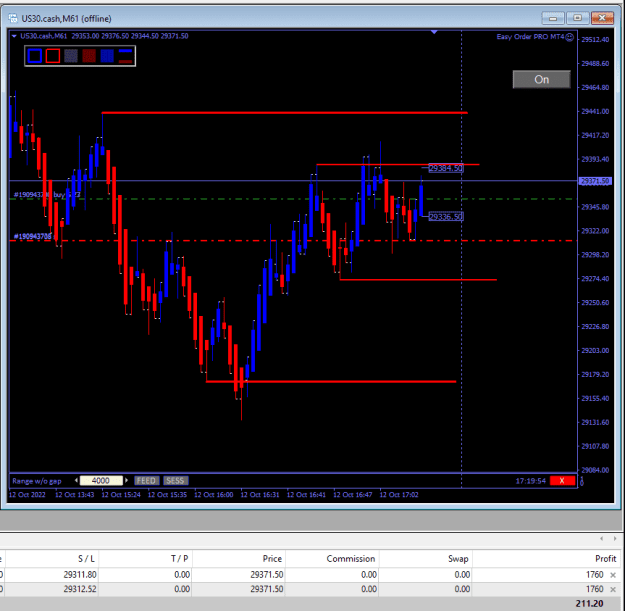This screenshot has height=611, width=625.
Task: Select the blue outlined rectangle tool
Action: [x=35, y=56]
